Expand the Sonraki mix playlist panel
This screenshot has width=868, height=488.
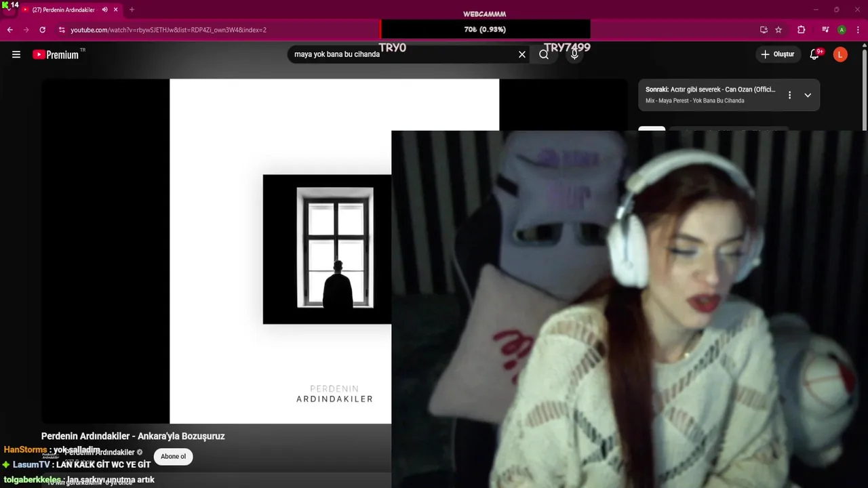click(x=808, y=95)
